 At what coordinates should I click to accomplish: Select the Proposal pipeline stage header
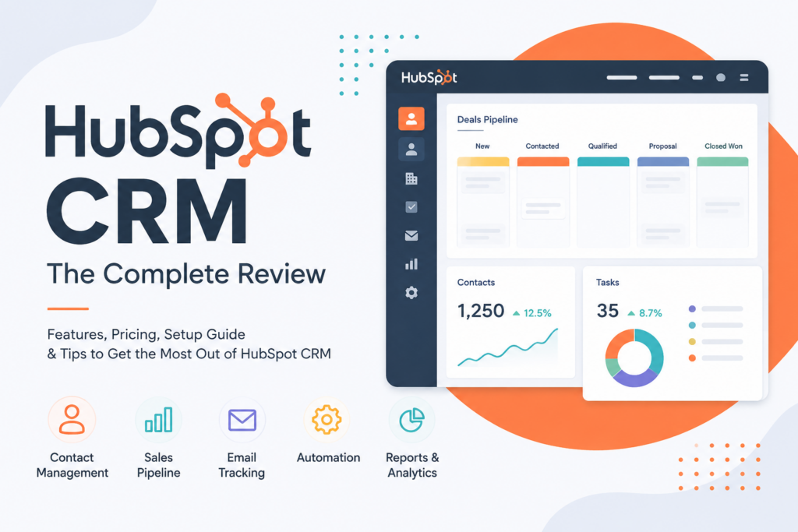[x=662, y=146]
